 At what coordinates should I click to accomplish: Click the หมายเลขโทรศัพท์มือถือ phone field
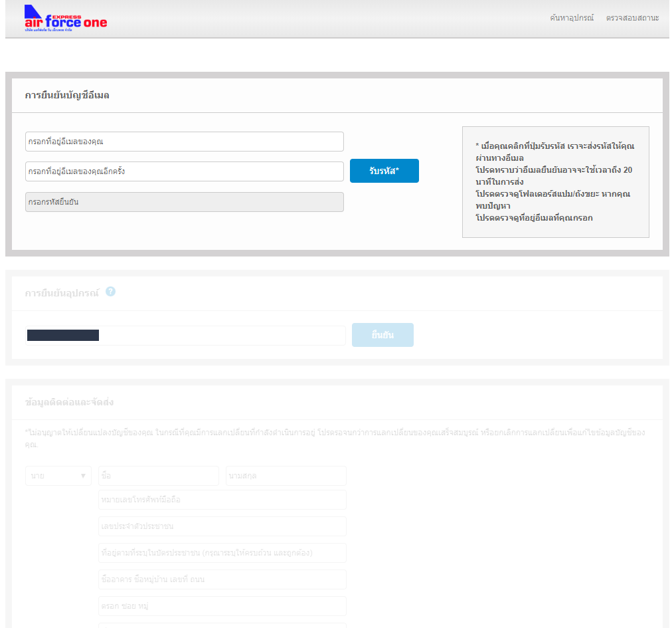pyautogui.click(x=222, y=500)
